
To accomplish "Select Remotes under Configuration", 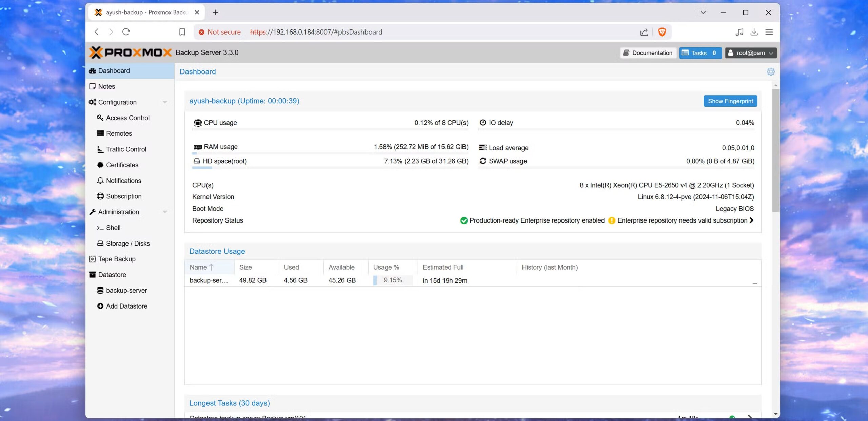I will (x=119, y=133).
